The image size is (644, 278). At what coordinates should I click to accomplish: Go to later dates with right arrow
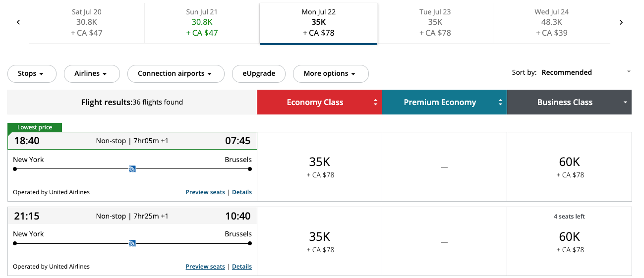coord(621,22)
